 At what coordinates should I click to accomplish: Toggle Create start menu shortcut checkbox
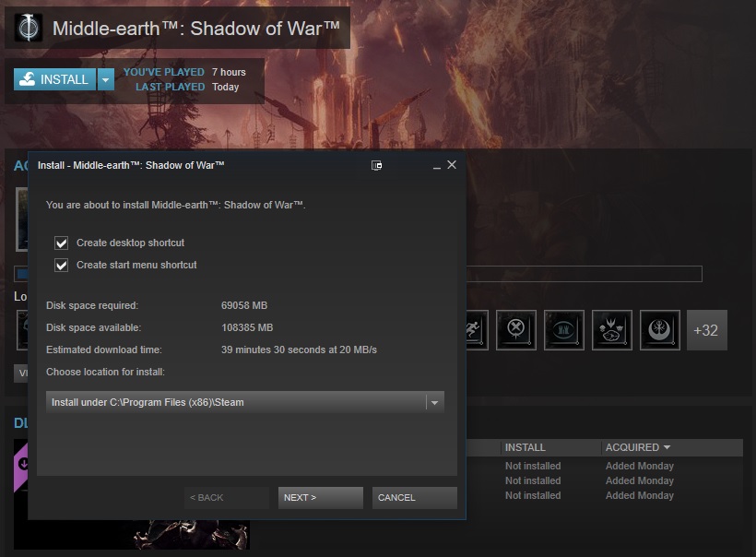61,266
